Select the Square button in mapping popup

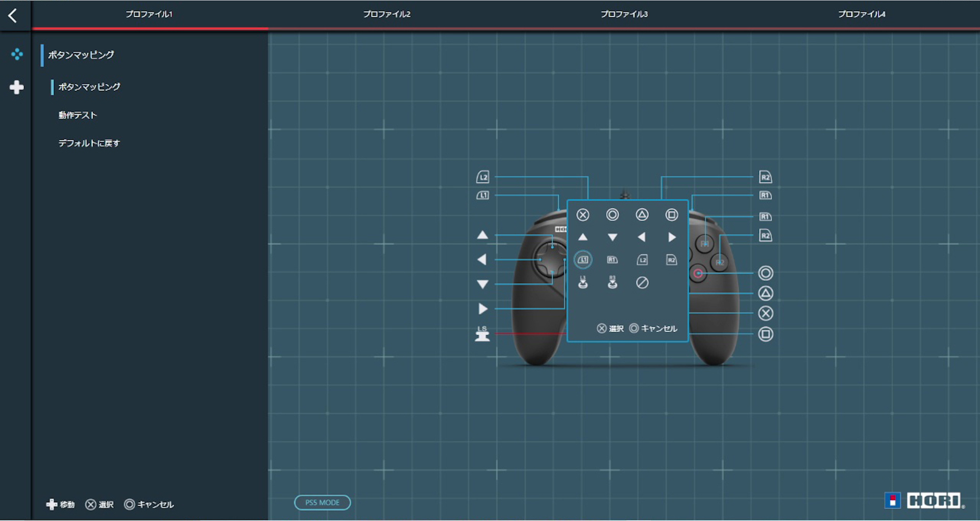point(671,215)
